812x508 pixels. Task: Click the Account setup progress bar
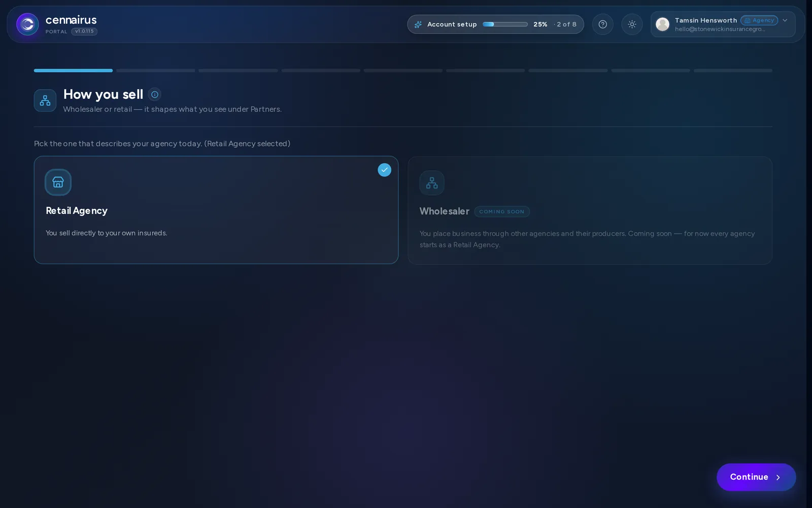505,24
